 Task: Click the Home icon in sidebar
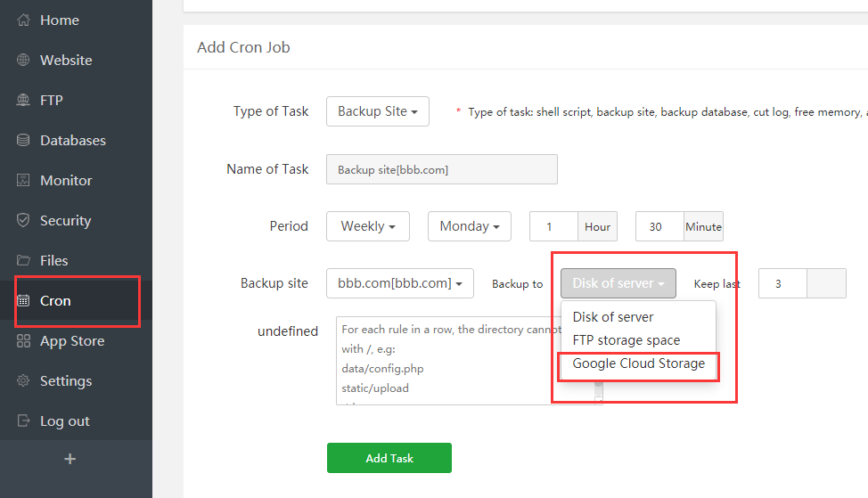pyautogui.click(x=24, y=20)
